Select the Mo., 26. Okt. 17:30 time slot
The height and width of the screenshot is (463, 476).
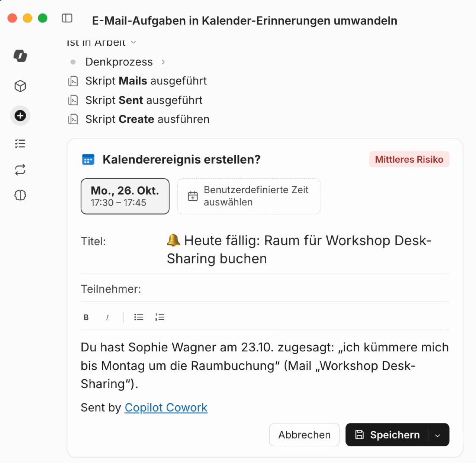pyautogui.click(x=125, y=196)
